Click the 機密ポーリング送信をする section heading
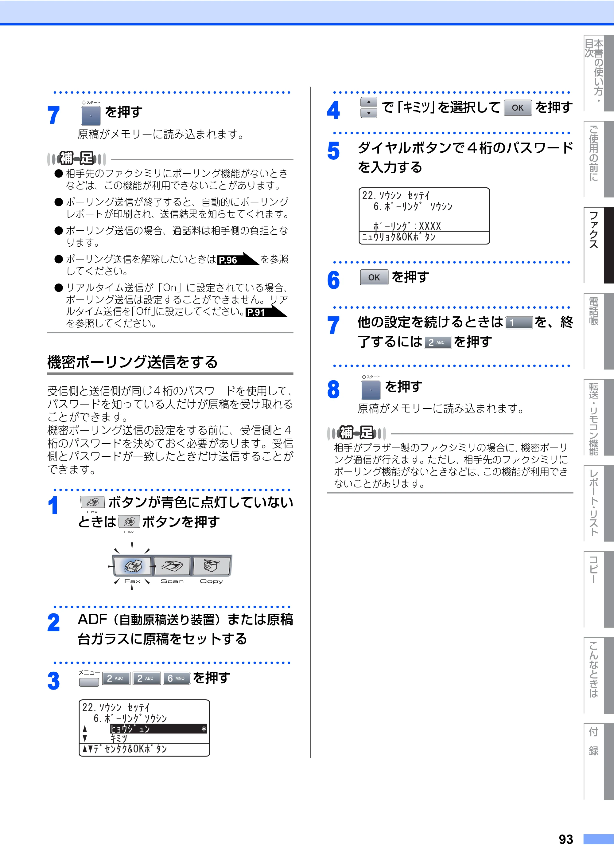Screen dimensions: 614x868 132,362
